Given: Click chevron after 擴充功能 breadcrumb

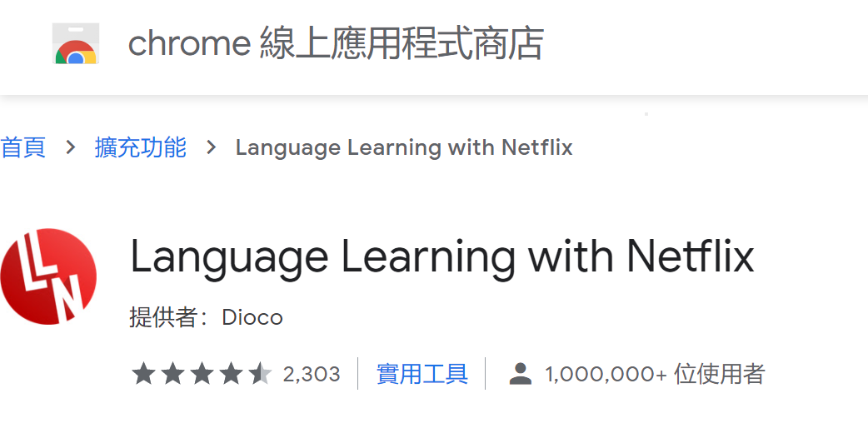Looking at the screenshot, I should [211, 147].
